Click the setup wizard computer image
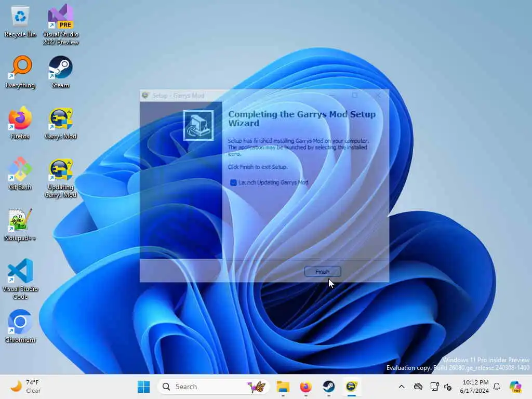532x399 pixels. click(x=198, y=125)
